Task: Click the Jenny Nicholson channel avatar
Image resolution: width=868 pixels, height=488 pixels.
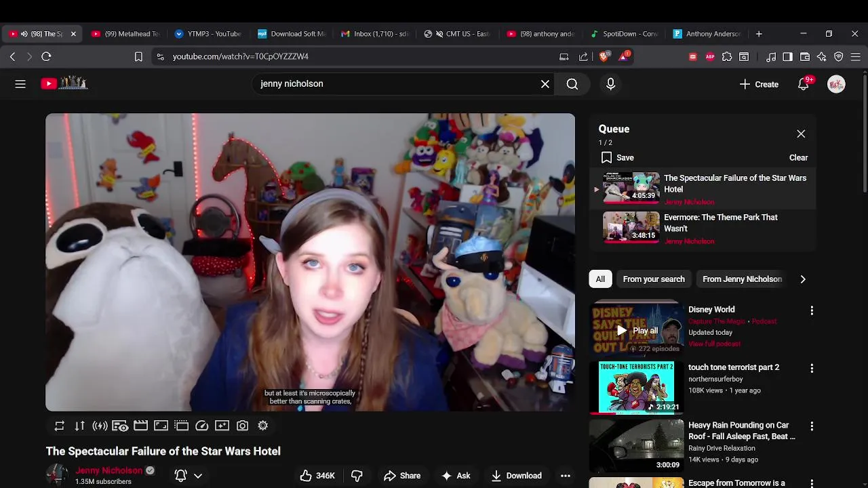Action: pos(56,475)
